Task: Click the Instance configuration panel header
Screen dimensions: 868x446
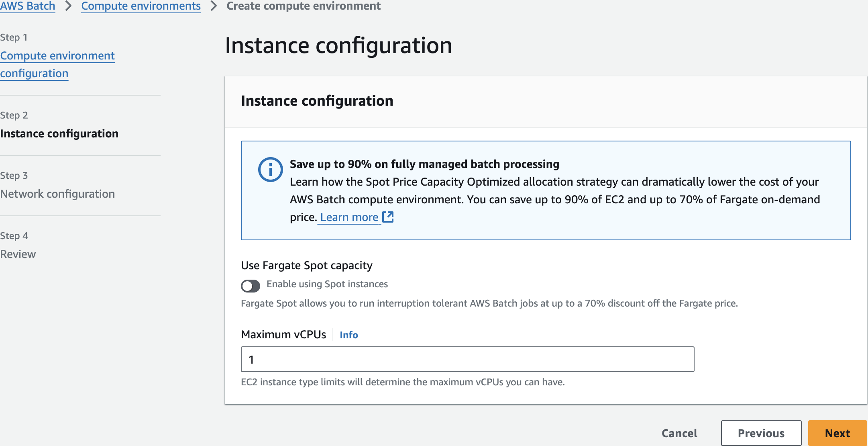Action: coord(317,101)
